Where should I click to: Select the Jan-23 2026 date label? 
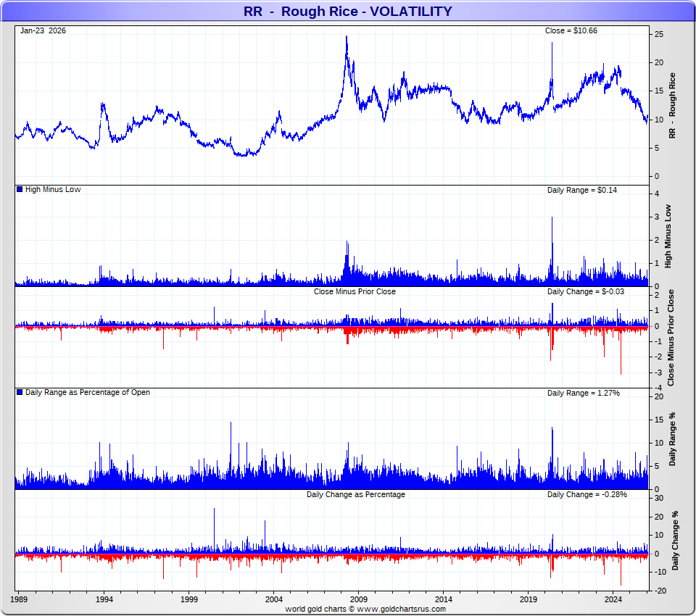click(43, 30)
